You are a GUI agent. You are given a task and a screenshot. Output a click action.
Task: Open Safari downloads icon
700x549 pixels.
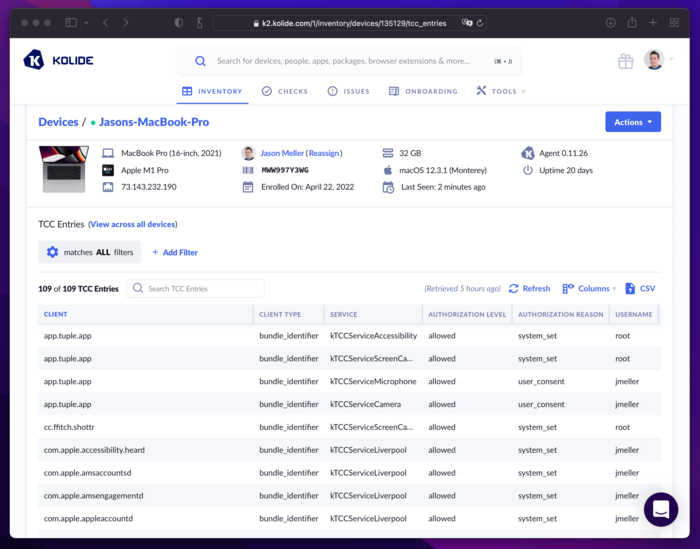[x=610, y=23]
